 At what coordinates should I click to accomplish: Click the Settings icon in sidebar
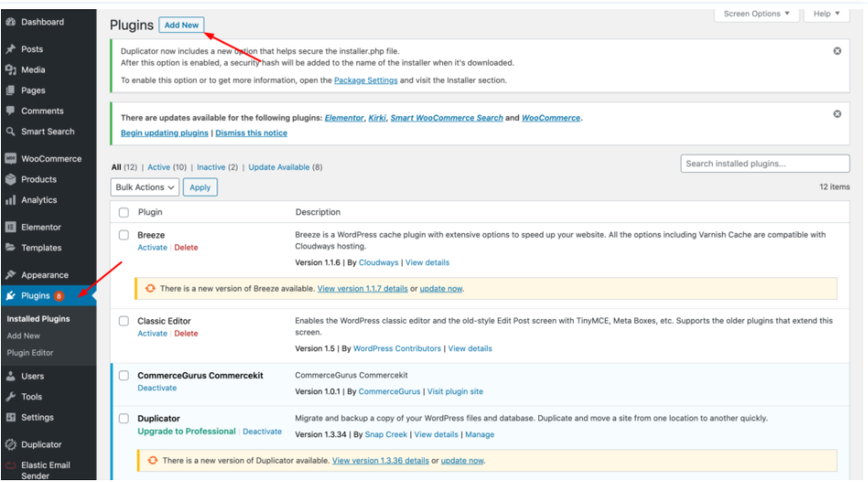11,417
